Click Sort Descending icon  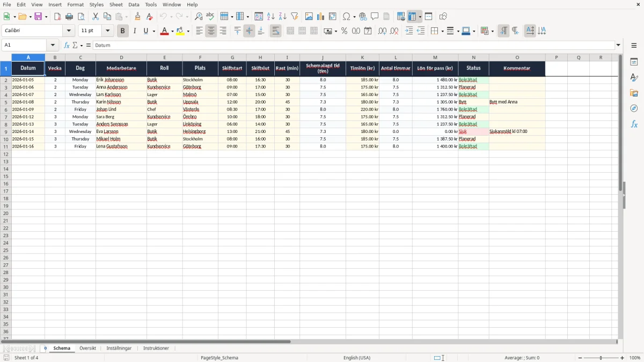pos(283,17)
